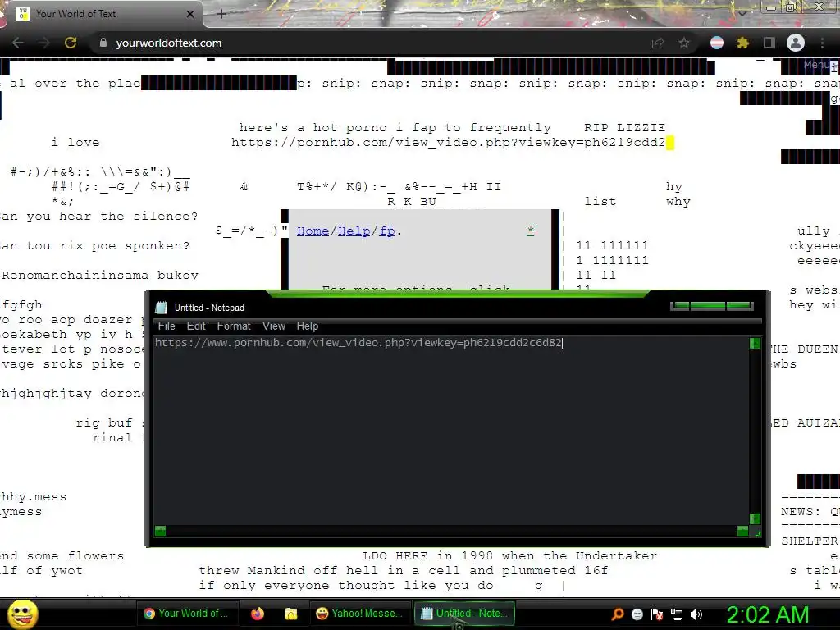Click the 'i love' text on the page
This screenshot has height=630, width=840.
pos(75,143)
